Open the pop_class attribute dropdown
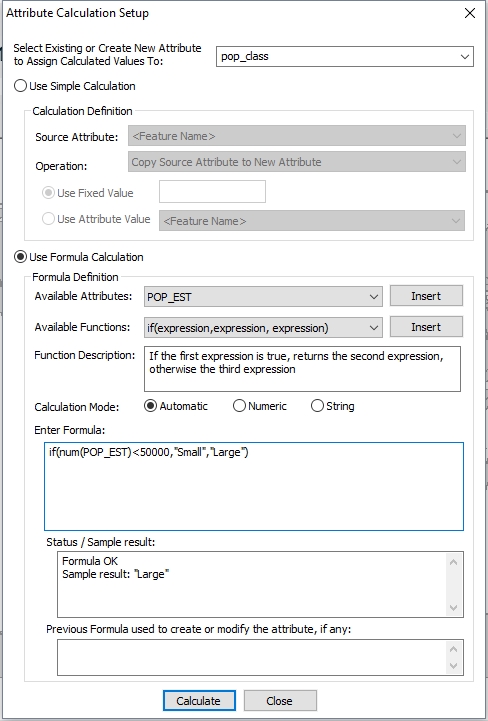Viewport: 488px width, 721px height. pos(345,57)
